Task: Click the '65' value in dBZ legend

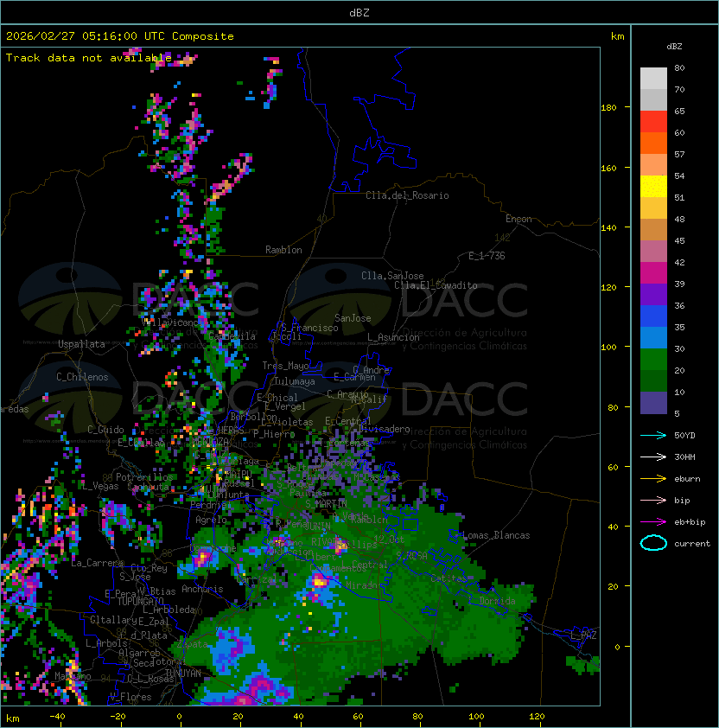Action: (x=679, y=112)
